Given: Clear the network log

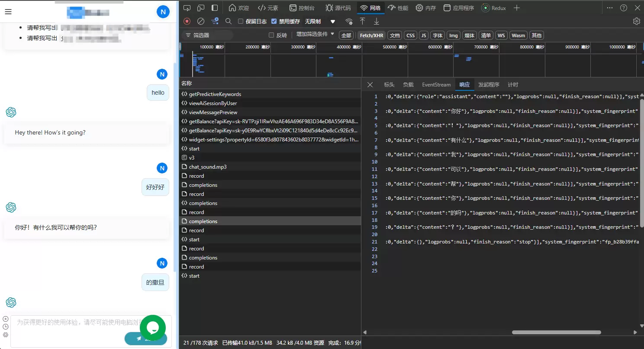Looking at the screenshot, I should [201, 21].
